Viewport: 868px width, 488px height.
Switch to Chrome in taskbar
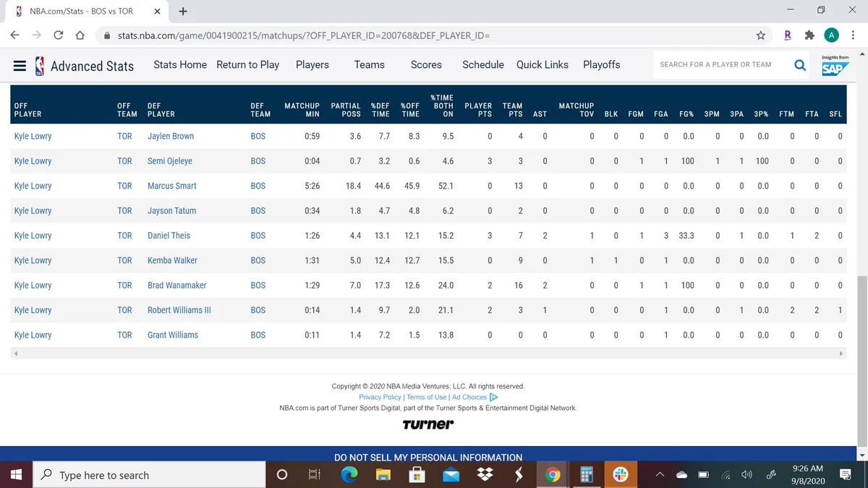point(553,475)
